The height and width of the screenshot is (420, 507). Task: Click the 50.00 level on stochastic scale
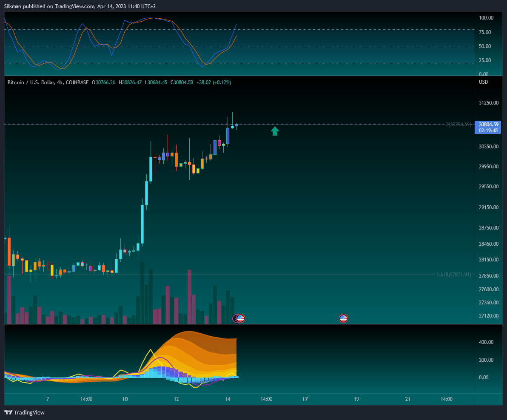tap(485, 46)
